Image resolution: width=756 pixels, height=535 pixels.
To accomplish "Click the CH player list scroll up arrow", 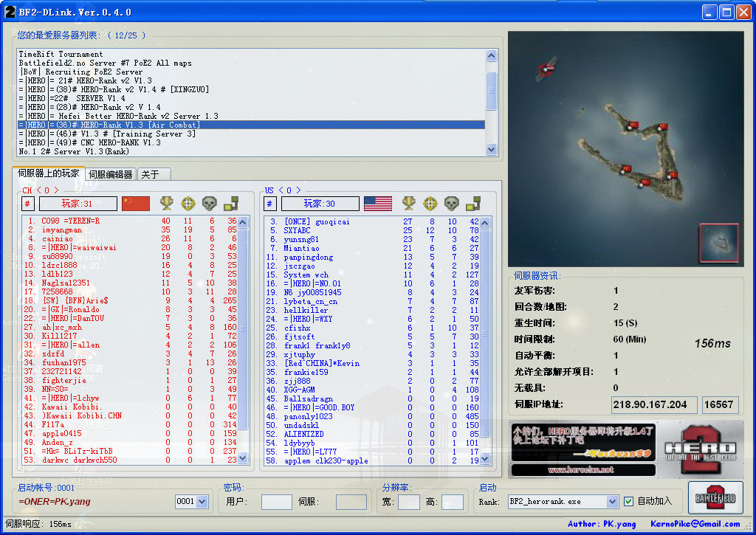I will 243,222.
